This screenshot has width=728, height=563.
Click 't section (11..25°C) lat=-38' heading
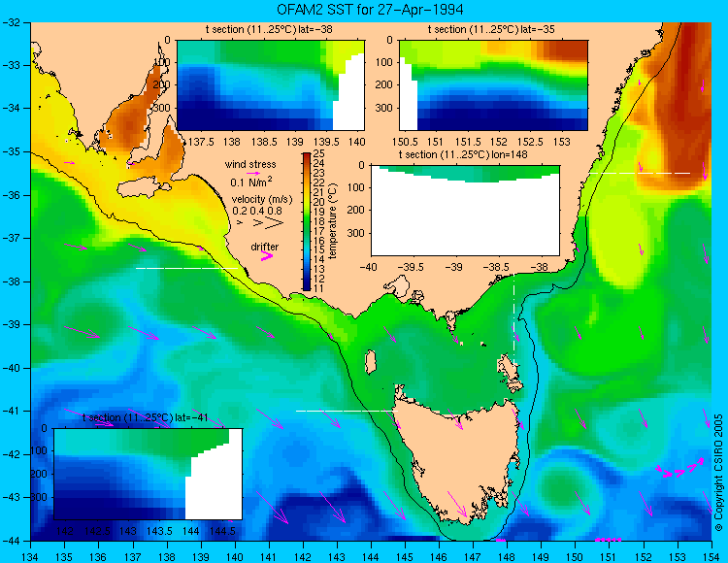[269, 30]
